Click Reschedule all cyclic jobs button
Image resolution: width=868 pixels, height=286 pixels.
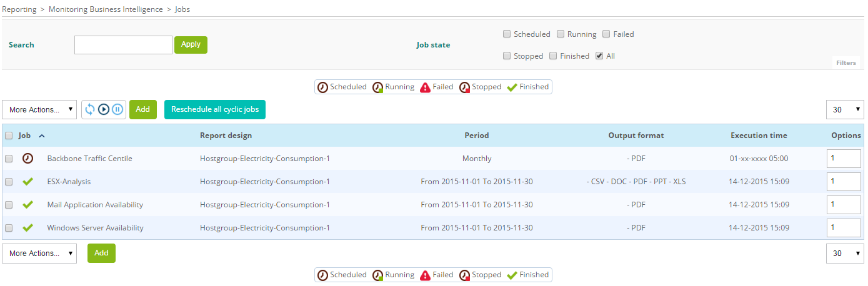point(215,109)
